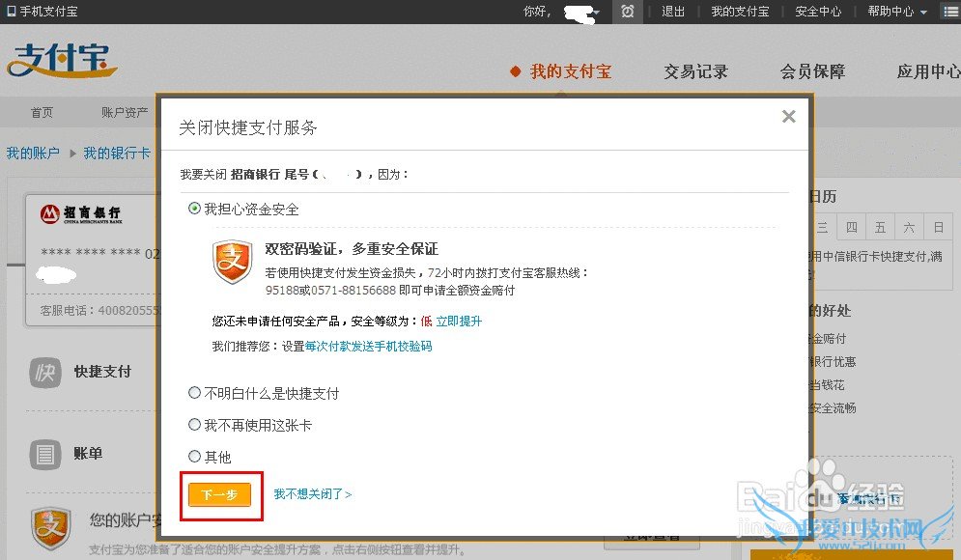The image size is (961, 560).
Task: Click the 日 weekday calendar cell
Action: tap(939, 228)
